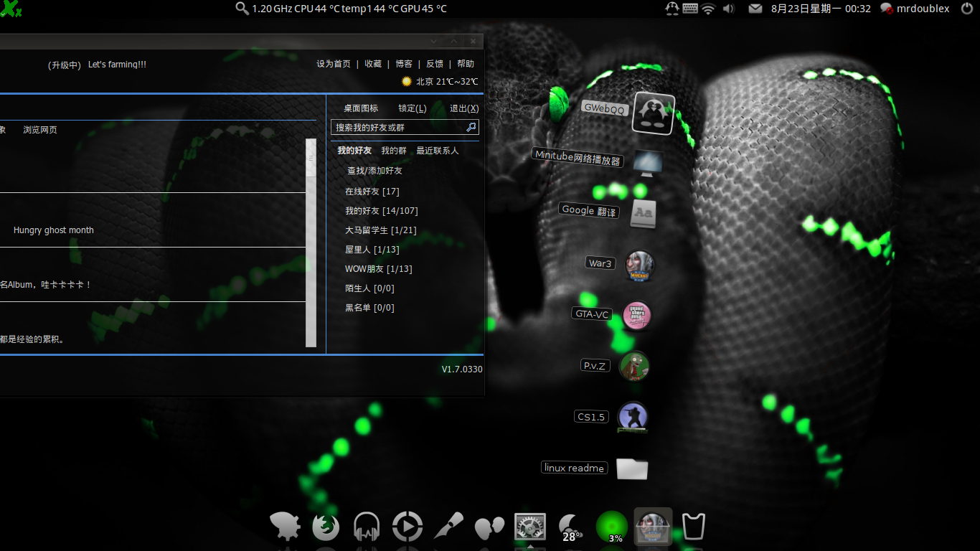The height and width of the screenshot is (551, 980).
Task: Click the knife-shaped icon in the dock
Action: (448, 527)
